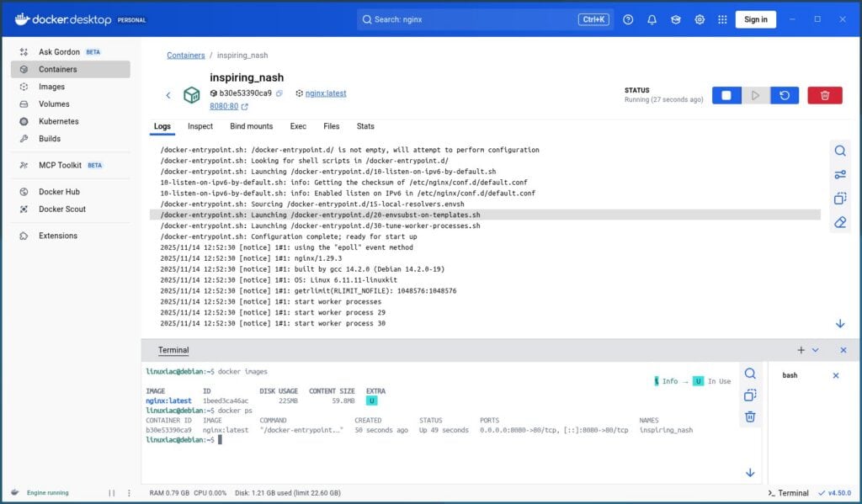Open the help question mark menu
The height and width of the screenshot is (504, 862).
point(627,19)
